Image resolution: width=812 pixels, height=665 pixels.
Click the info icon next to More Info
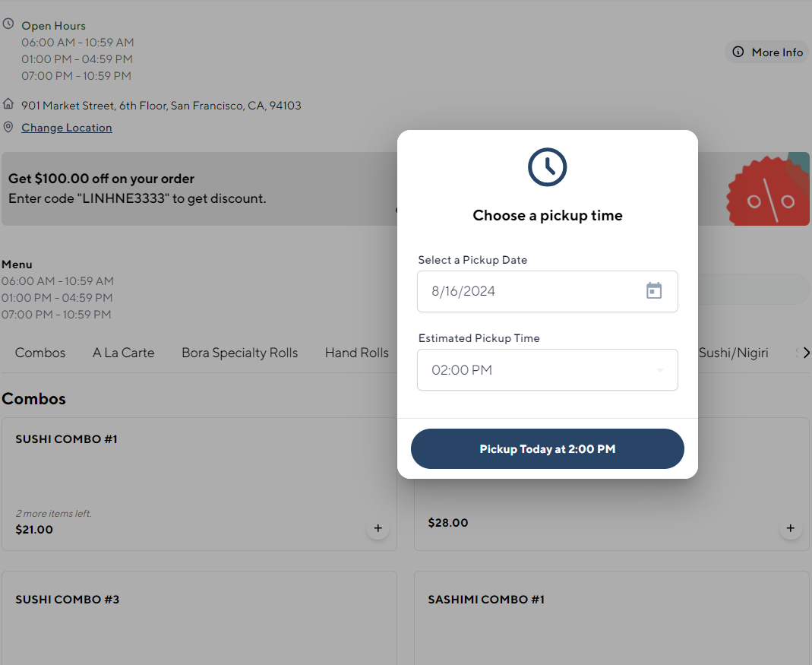click(x=738, y=52)
